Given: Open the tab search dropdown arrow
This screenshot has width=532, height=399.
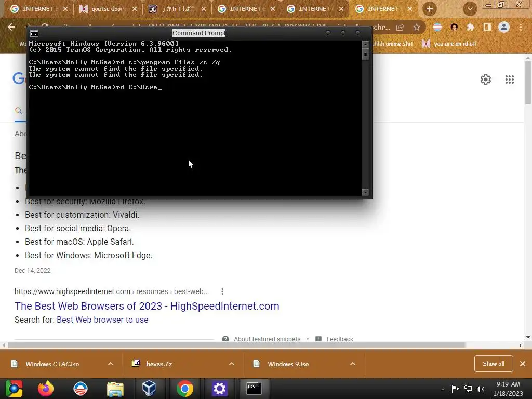Looking at the screenshot, I should click(470, 9).
